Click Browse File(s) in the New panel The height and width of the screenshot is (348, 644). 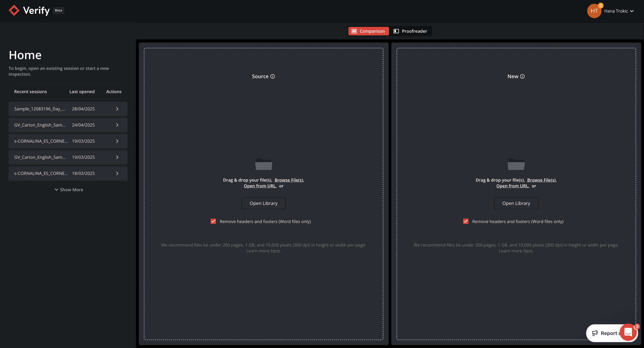tap(542, 180)
